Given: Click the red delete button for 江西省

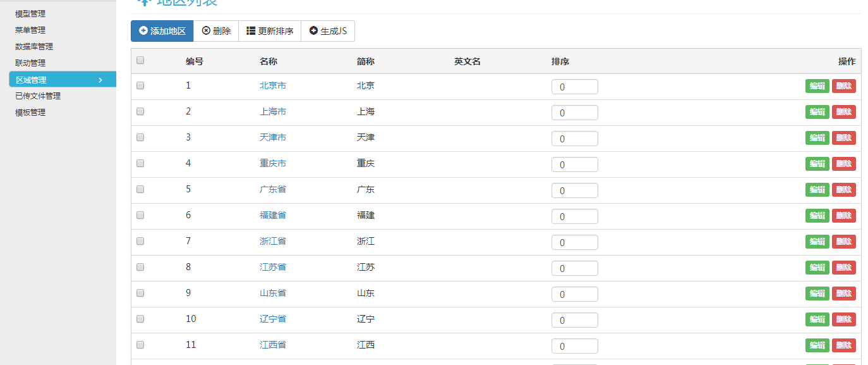Looking at the screenshot, I should click(x=843, y=345).
